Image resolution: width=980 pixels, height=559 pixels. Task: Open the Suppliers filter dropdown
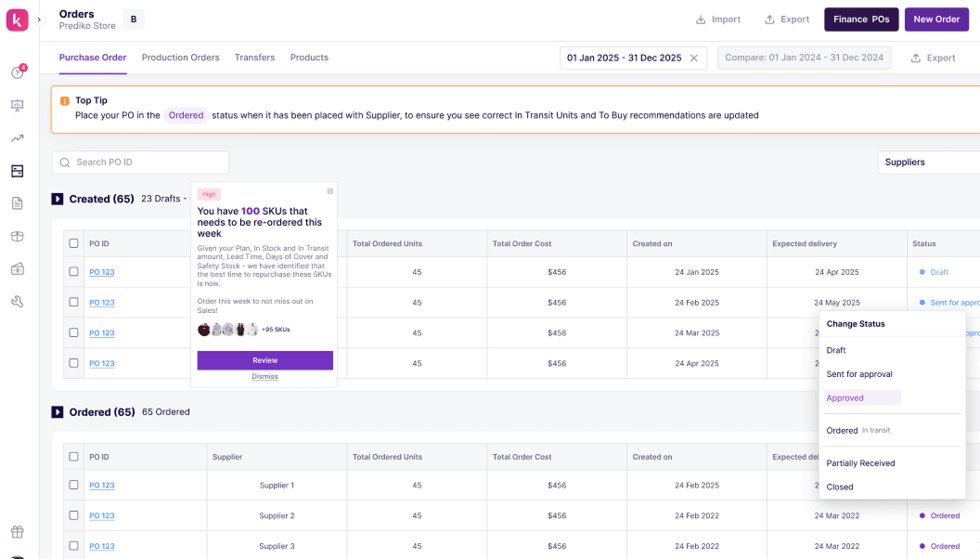[x=929, y=162]
